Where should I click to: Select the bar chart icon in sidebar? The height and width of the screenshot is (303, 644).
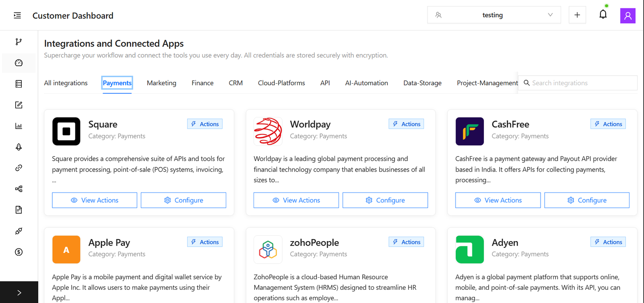19,126
